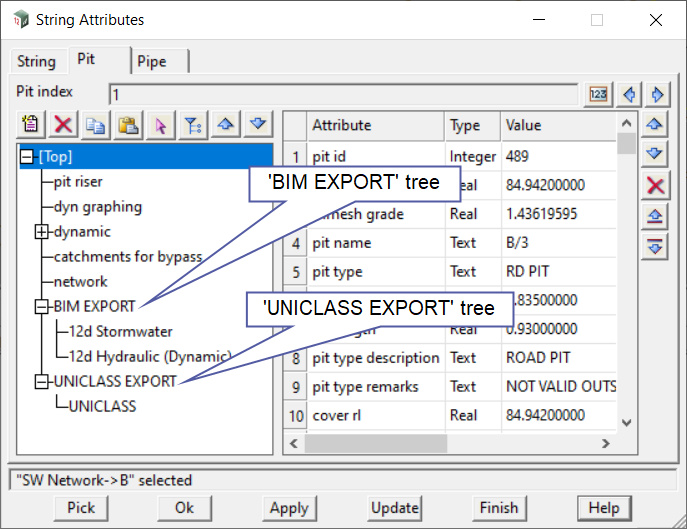
Task: Click the pick cursor icon in tree toolbar
Action: (x=160, y=124)
